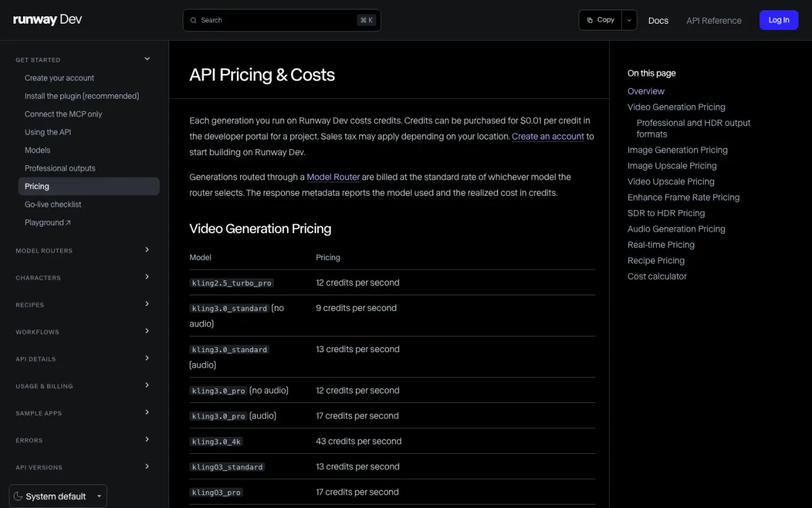Click the Playground external link arrow
Viewport: 812px width, 508px height.
[x=68, y=222]
